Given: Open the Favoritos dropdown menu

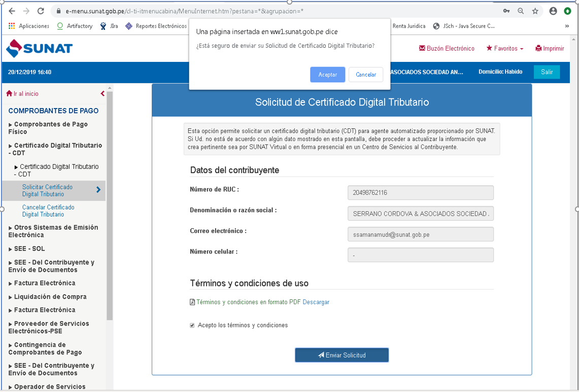Looking at the screenshot, I should [504, 49].
